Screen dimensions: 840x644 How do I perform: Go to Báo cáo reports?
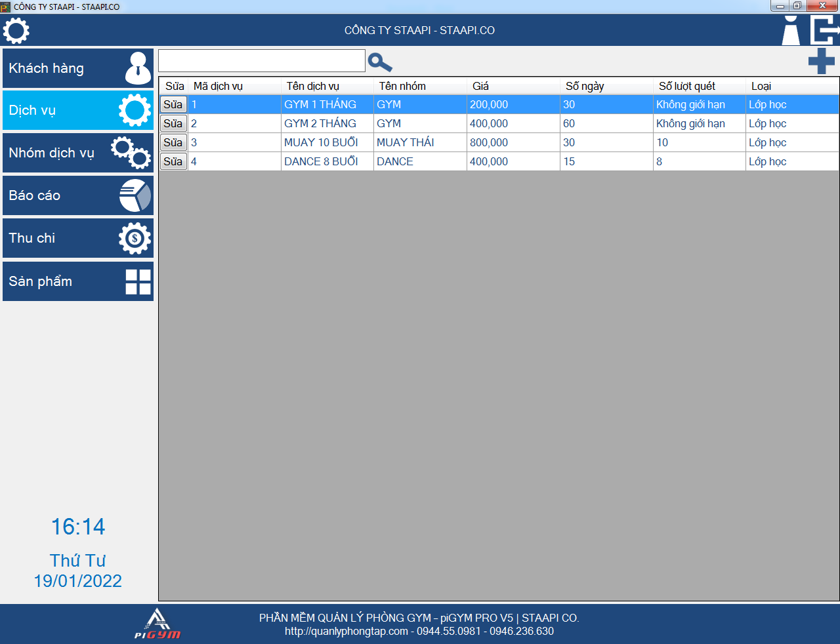[x=78, y=195]
